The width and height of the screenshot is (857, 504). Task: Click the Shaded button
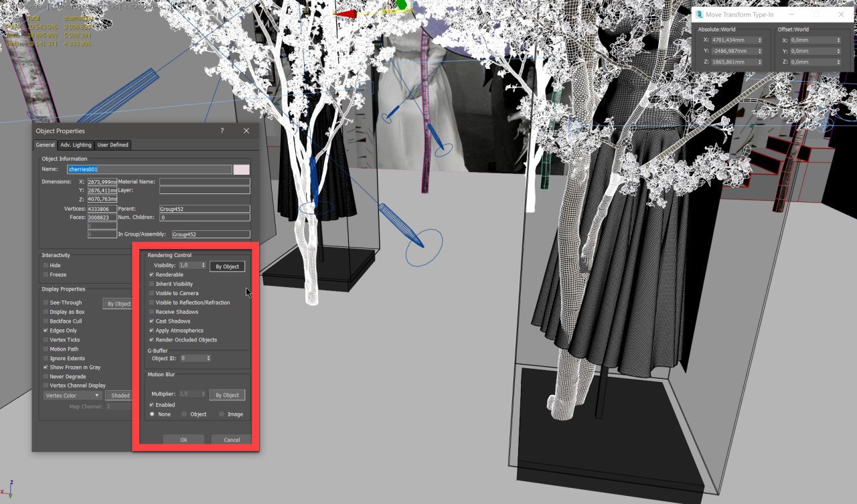click(x=119, y=396)
